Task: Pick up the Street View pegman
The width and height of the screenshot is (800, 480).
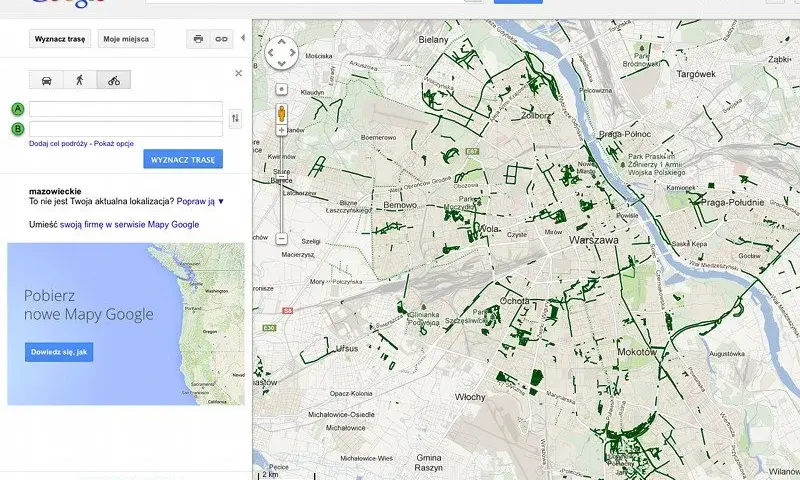Action: coord(282,113)
